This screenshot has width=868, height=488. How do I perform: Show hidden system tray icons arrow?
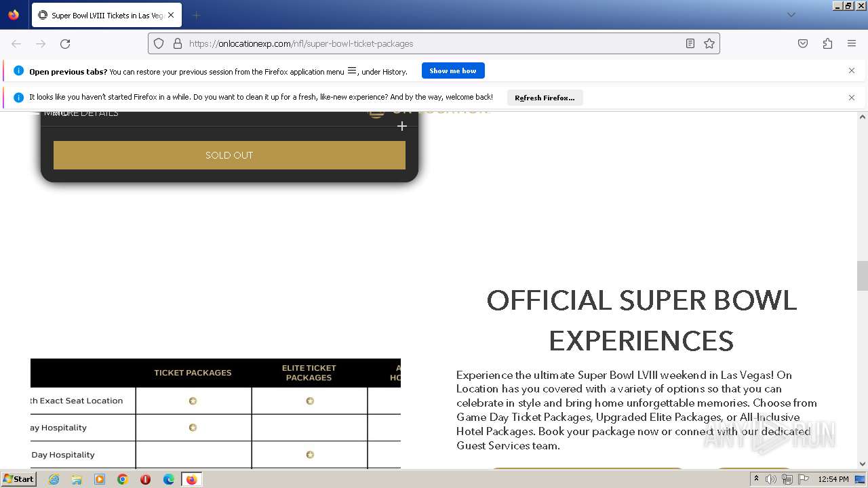pos(756,479)
